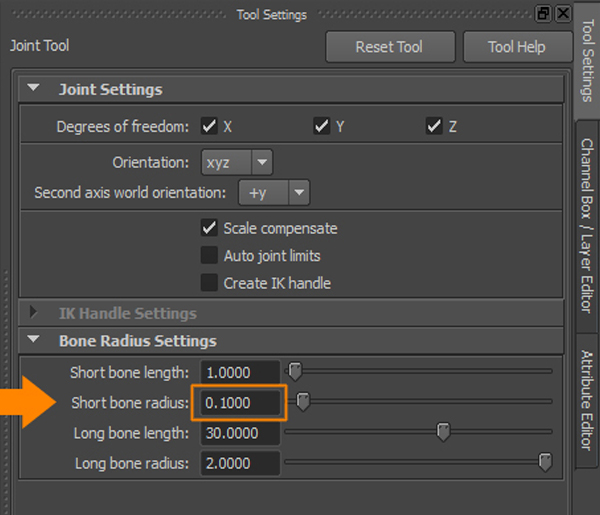This screenshot has width=600, height=515.
Task: Open Tool Help
Action: (x=517, y=47)
